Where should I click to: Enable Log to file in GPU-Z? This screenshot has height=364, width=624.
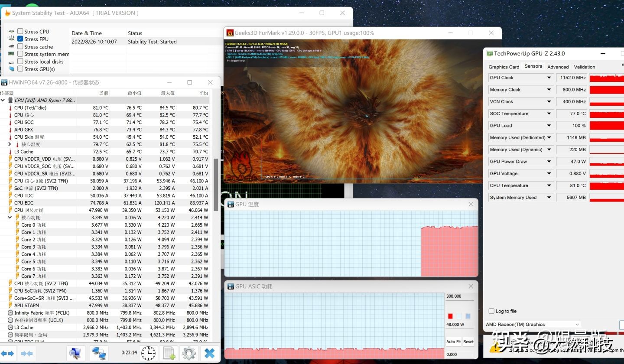pos(491,311)
